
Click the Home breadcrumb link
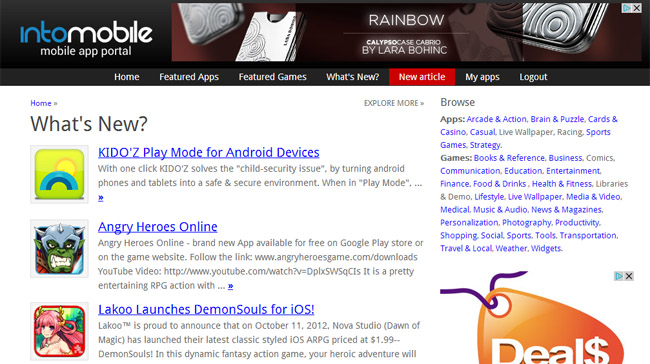pos(41,103)
